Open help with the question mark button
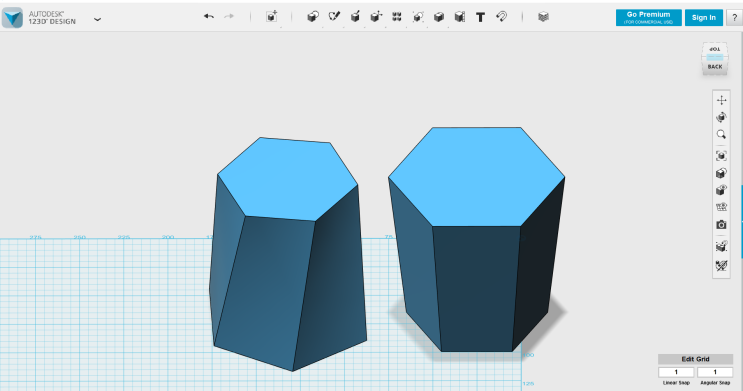The width and height of the screenshot is (743, 391). pos(734,18)
